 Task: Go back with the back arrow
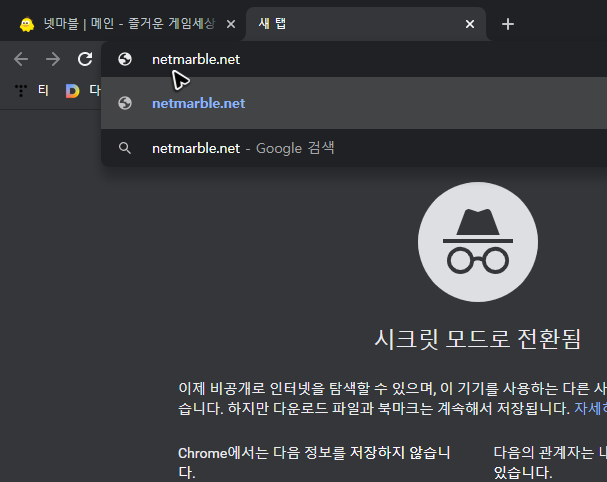pyautogui.click(x=21, y=59)
